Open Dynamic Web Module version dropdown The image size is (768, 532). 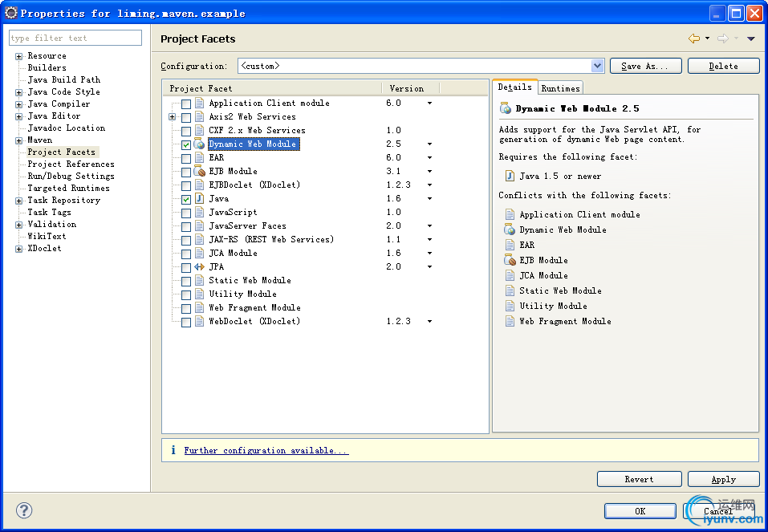pyautogui.click(x=429, y=144)
